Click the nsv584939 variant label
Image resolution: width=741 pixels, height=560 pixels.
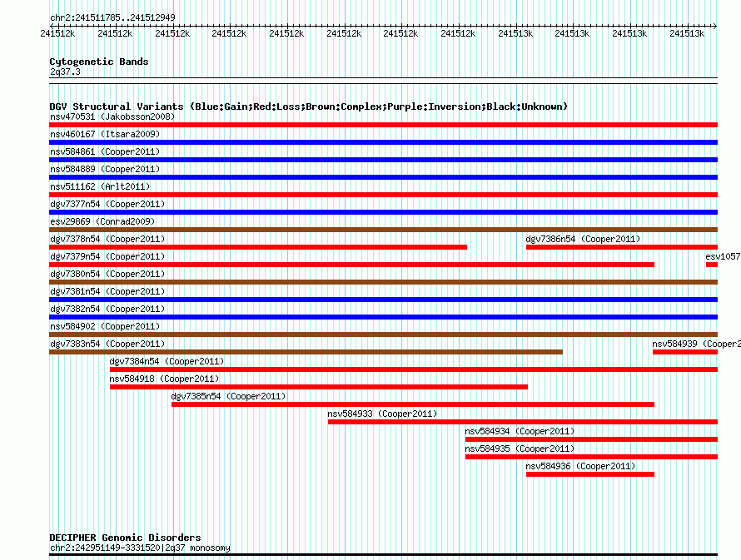[x=696, y=344]
